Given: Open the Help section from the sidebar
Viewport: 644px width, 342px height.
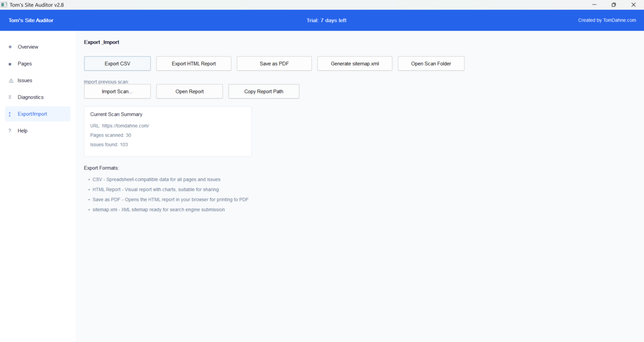Looking at the screenshot, I should coord(23,130).
